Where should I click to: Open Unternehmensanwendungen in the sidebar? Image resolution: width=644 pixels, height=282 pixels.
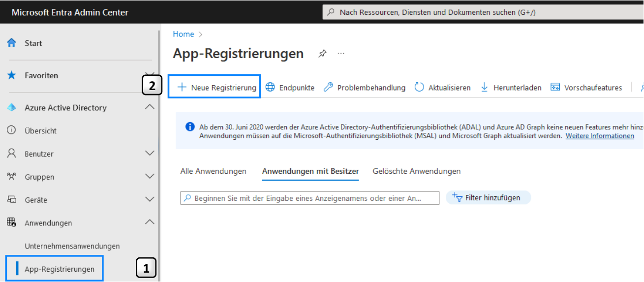(x=72, y=246)
